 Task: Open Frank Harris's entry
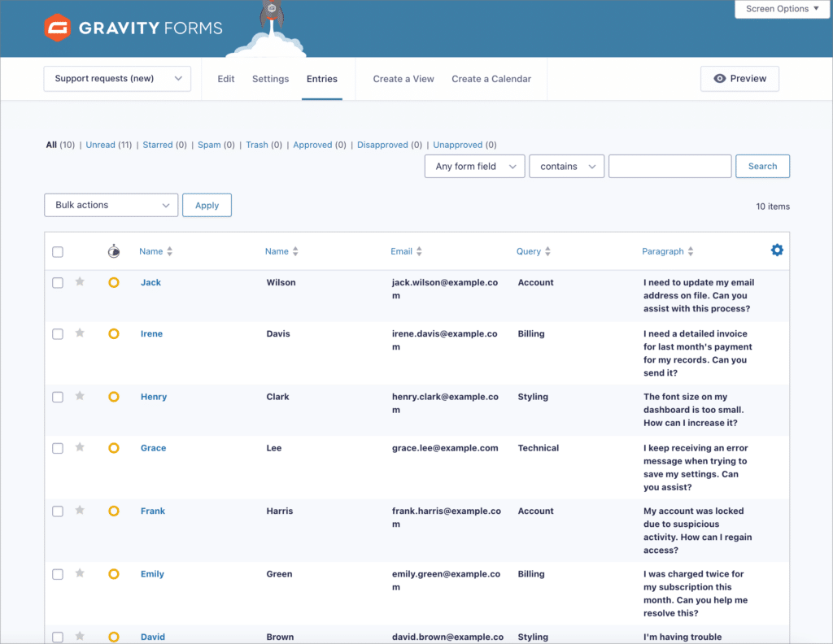(x=152, y=511)
